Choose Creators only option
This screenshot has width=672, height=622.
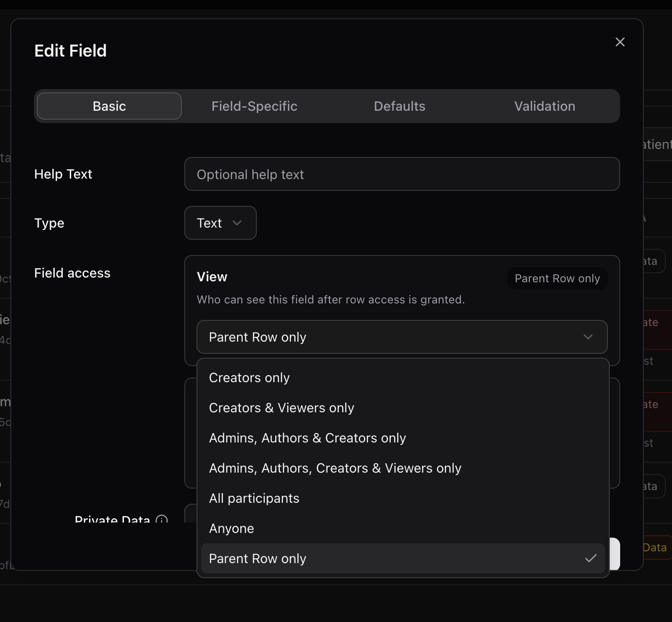403,378
